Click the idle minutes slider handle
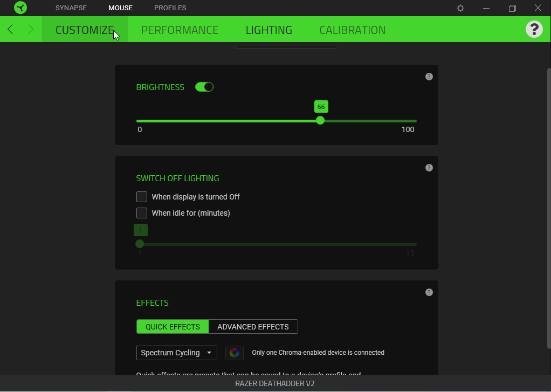Screen dimensions: 551x392 coord(140,244)
